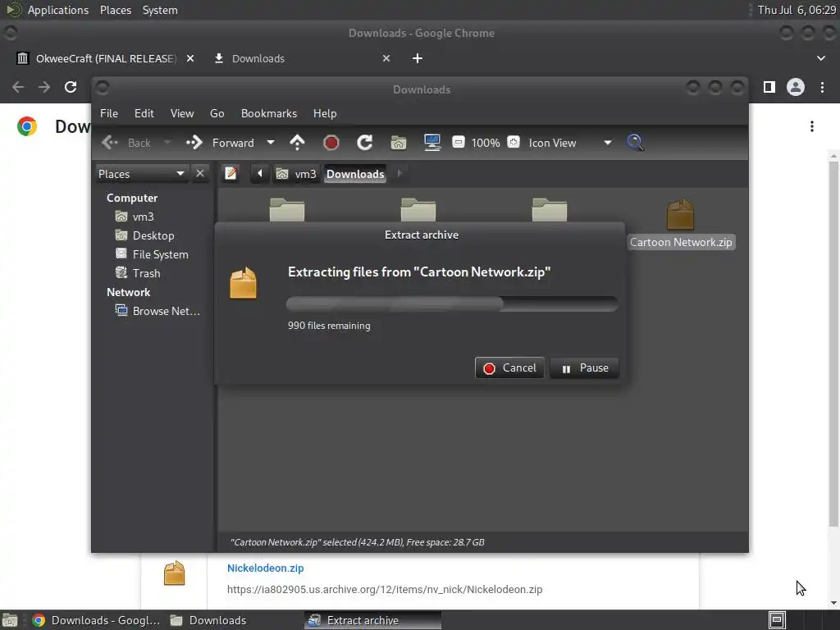Close the Chrome Downloads tab
Viewport: 840px width, 630px height.
pos(386,58)
